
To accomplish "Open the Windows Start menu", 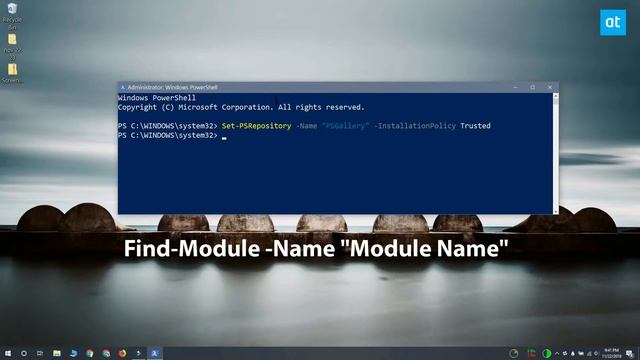I will click(8, 353).
